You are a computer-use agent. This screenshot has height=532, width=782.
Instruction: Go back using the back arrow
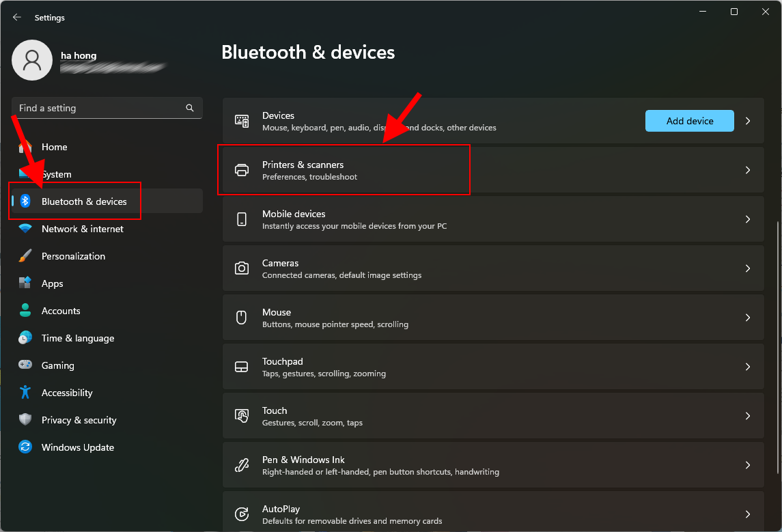click(17, 18)
